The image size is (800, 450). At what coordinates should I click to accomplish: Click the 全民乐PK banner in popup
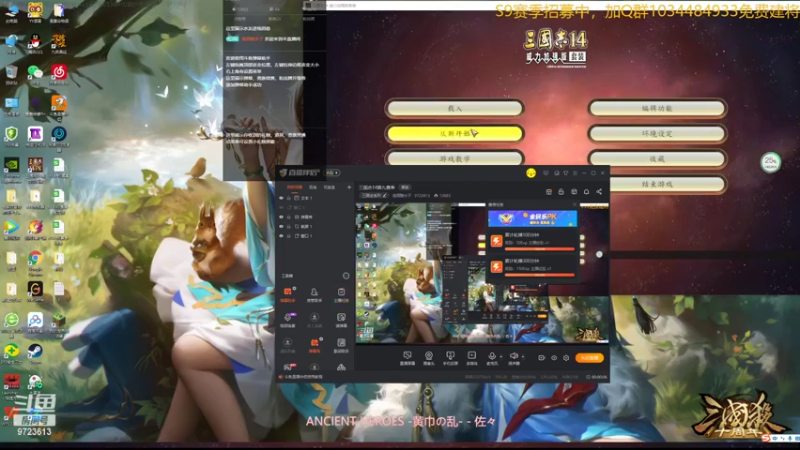(533, 218)
